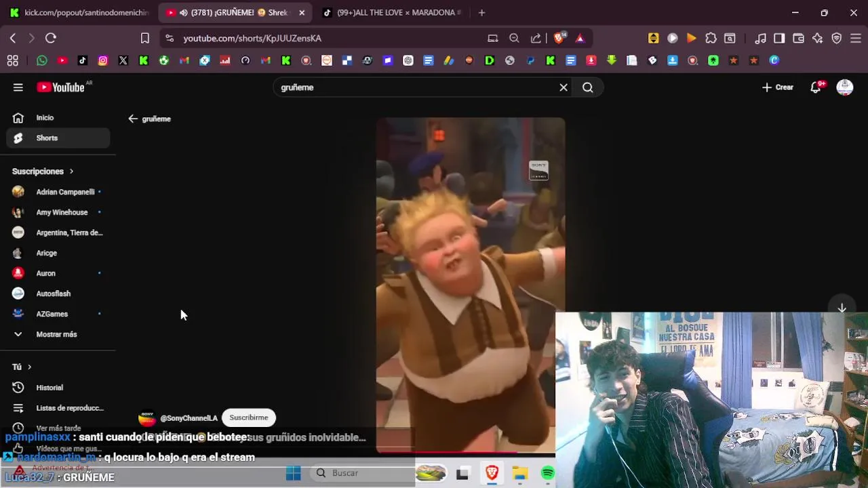Skip to next Short with the down arrow
The height and width of the screenshot is (488, 868).
click(x=842, y=308)
